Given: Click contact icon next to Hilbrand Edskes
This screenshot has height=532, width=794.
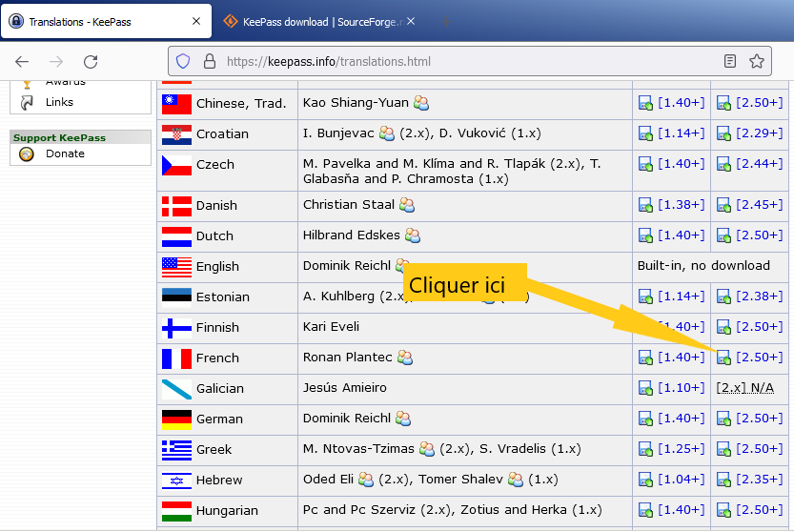Looking at the screenshot, I should point(412,235).
